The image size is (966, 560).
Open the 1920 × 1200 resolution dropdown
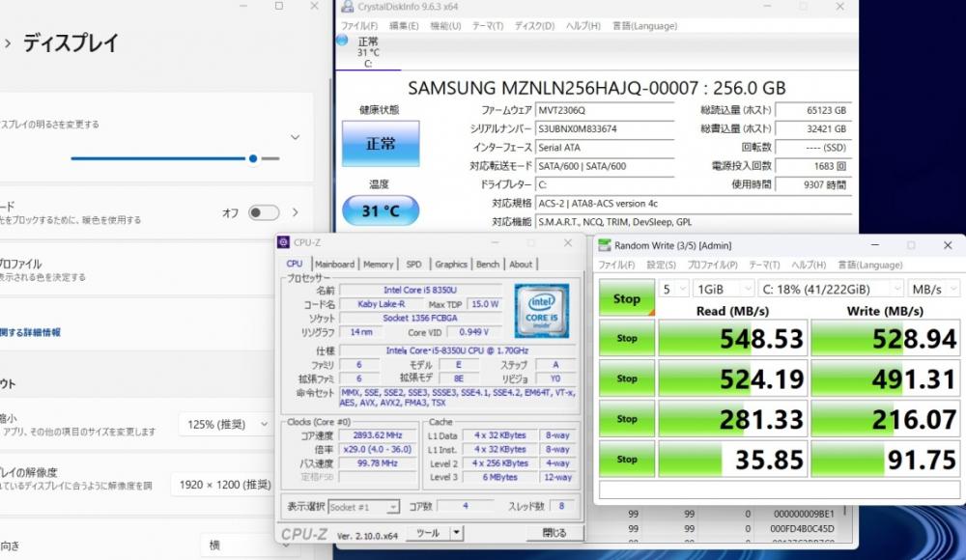pyautogui.click(x=224, y=485)
